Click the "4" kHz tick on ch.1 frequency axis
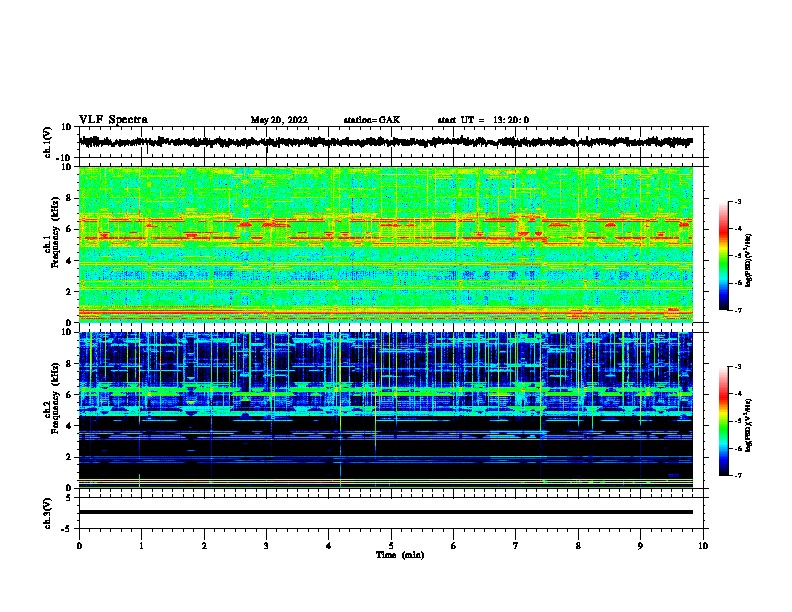792x612 pixels. (69, 261)
